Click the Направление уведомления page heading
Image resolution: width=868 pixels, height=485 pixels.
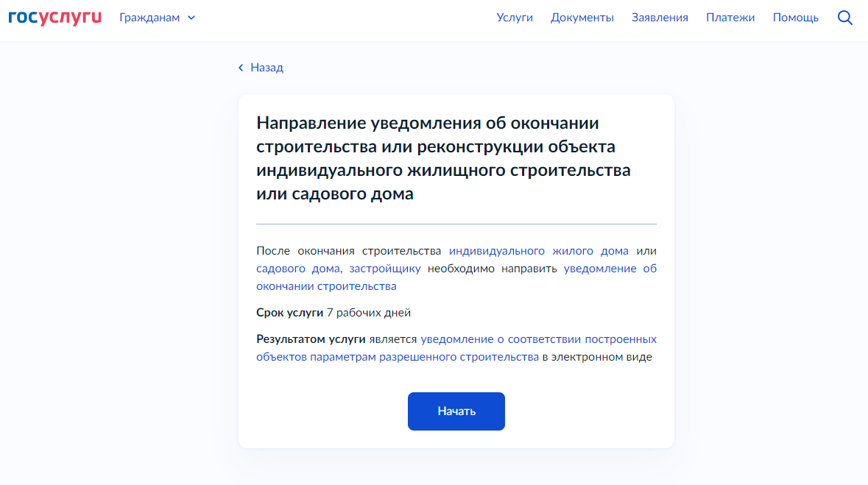click(x=443, y=158)
